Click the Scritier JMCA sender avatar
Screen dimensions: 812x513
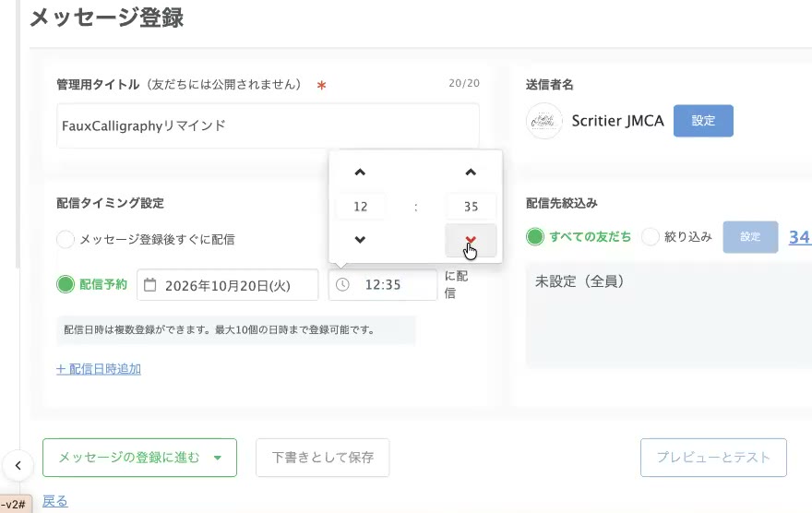click(x=543, y=121)
